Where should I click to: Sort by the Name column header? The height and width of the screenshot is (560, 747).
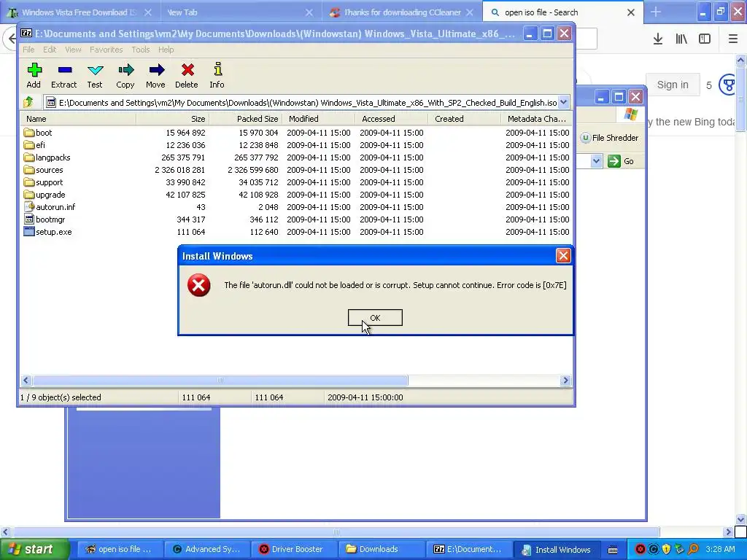(x=78, y=119)
